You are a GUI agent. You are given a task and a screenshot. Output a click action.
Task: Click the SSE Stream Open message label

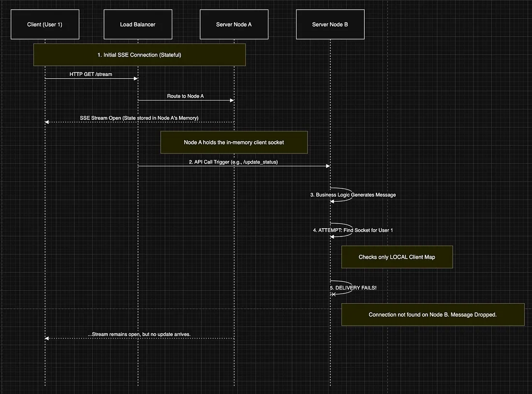(x=139, y=118)
